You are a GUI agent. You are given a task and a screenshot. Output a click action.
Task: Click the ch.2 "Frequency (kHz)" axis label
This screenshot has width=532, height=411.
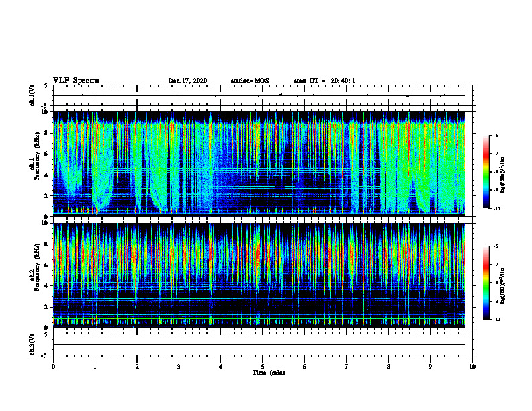pos(36,267)
